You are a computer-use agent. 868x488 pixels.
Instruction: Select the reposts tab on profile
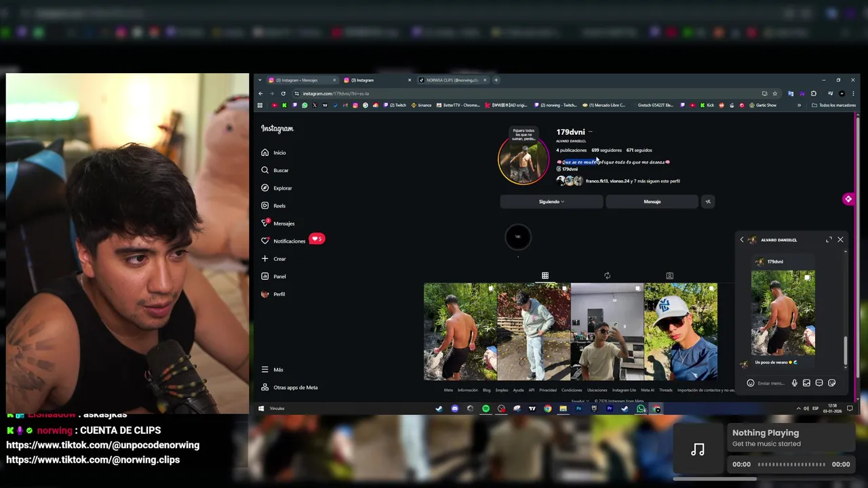(607, 276)
